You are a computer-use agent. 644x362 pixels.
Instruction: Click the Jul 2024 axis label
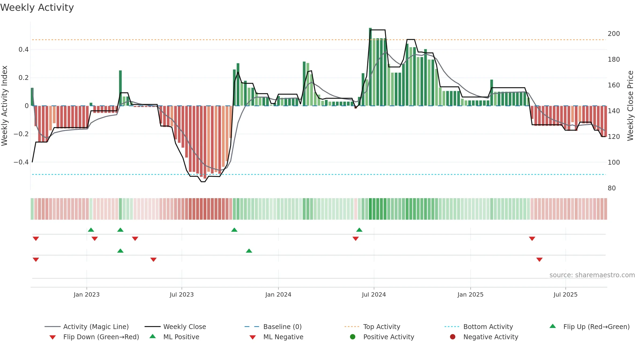374,294
